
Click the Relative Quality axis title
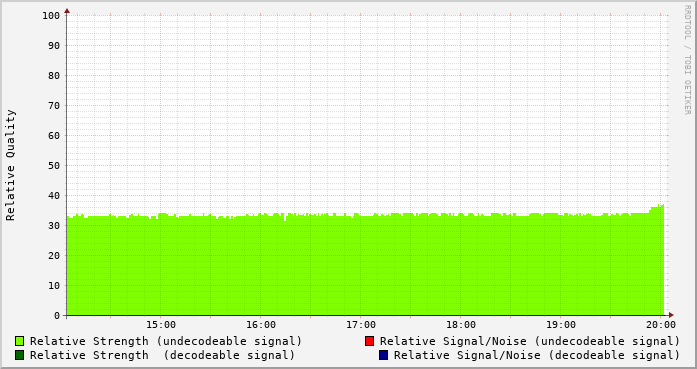coord(11,165)
